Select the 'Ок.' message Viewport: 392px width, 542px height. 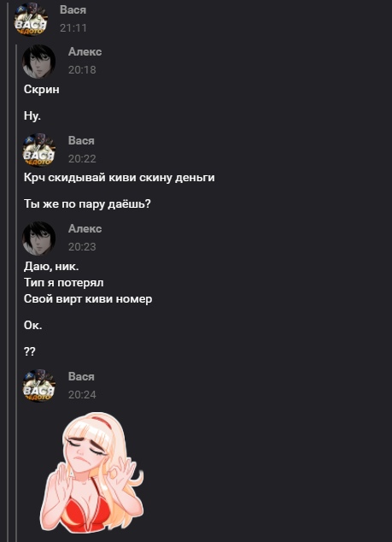pyautogui.click(x=32, y=325)
